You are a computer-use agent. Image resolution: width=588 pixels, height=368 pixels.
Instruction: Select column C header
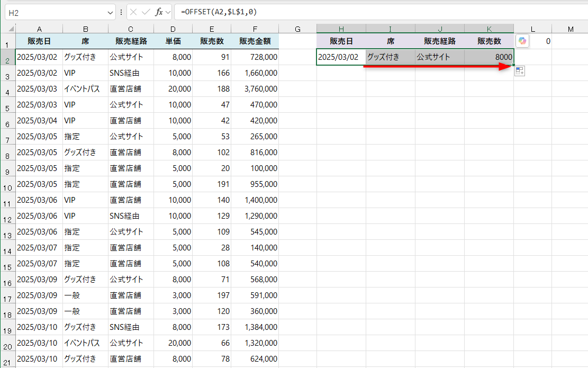tap(131, 29)
